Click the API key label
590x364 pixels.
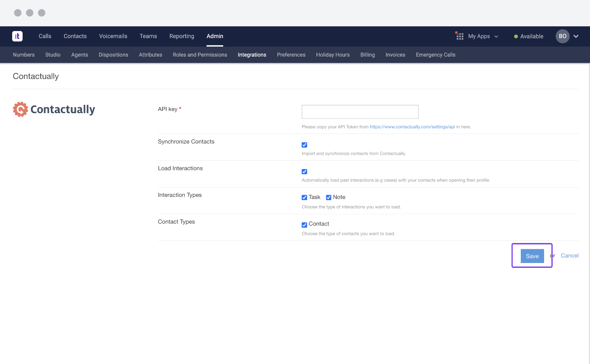click(x=168, y=109)
